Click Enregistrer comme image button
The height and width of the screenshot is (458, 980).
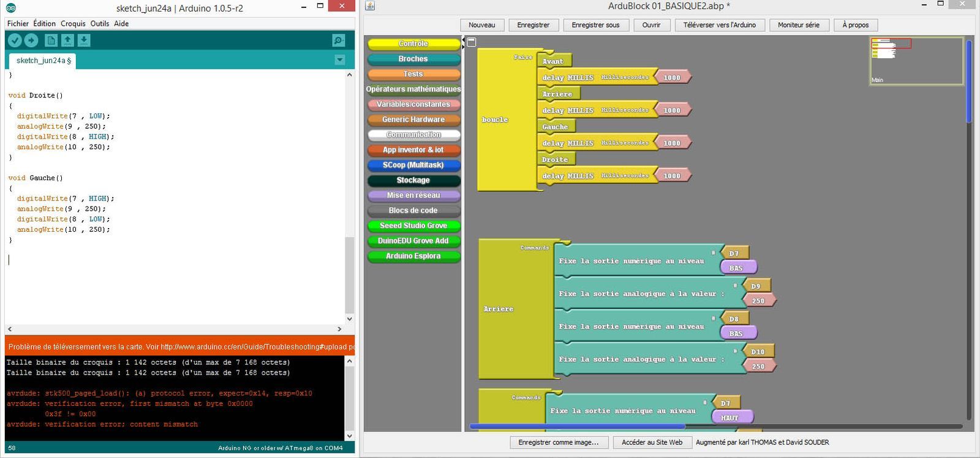(x=559, y=442)
